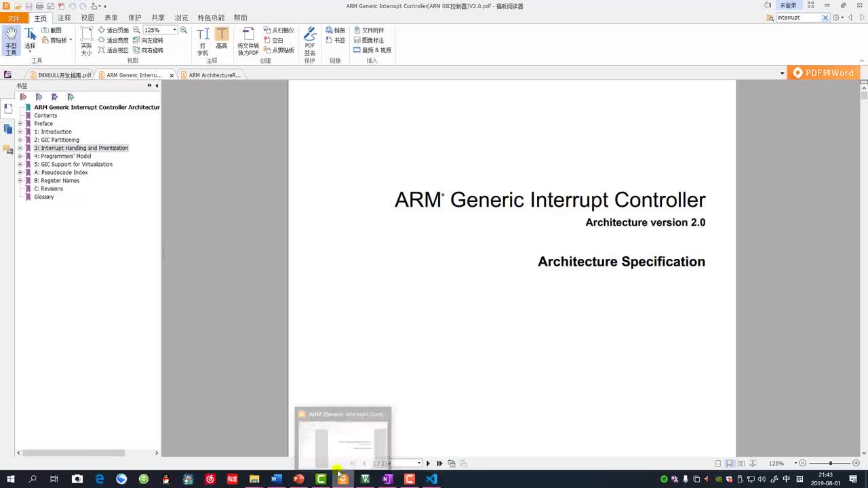Open OneNote from the taskbar
The image size is (868, 488).
tap(387, 479)
